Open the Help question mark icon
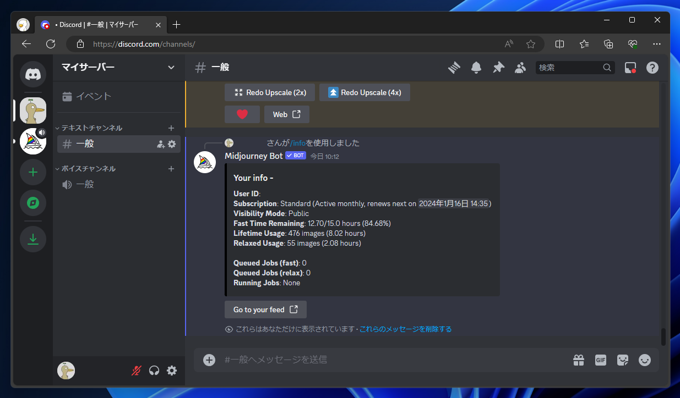680x398 pixels. click(x=652, y=68)
